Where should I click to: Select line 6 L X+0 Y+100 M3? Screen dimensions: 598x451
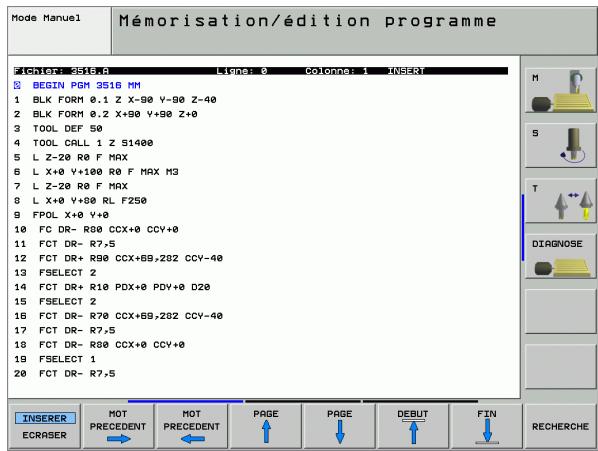96,172
